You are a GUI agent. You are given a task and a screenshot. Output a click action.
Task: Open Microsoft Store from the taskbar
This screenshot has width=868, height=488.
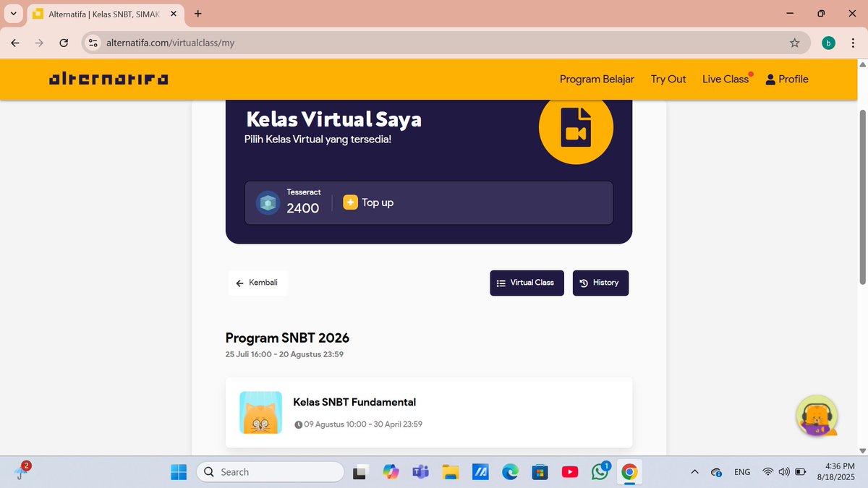point(539,472)
